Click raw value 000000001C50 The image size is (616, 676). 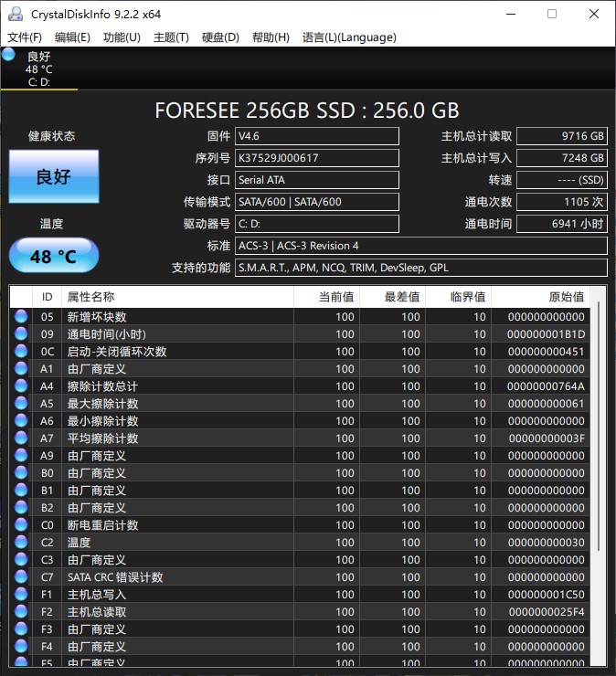click(546, 595)
